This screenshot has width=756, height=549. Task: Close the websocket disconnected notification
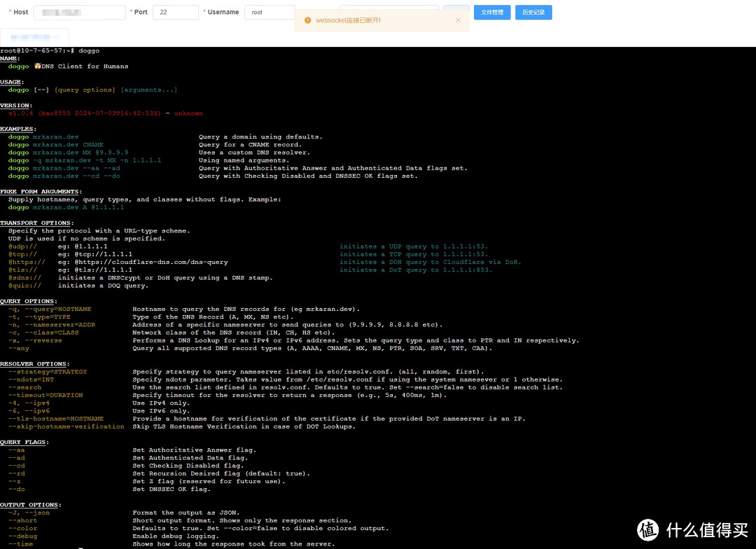[458, 20]
